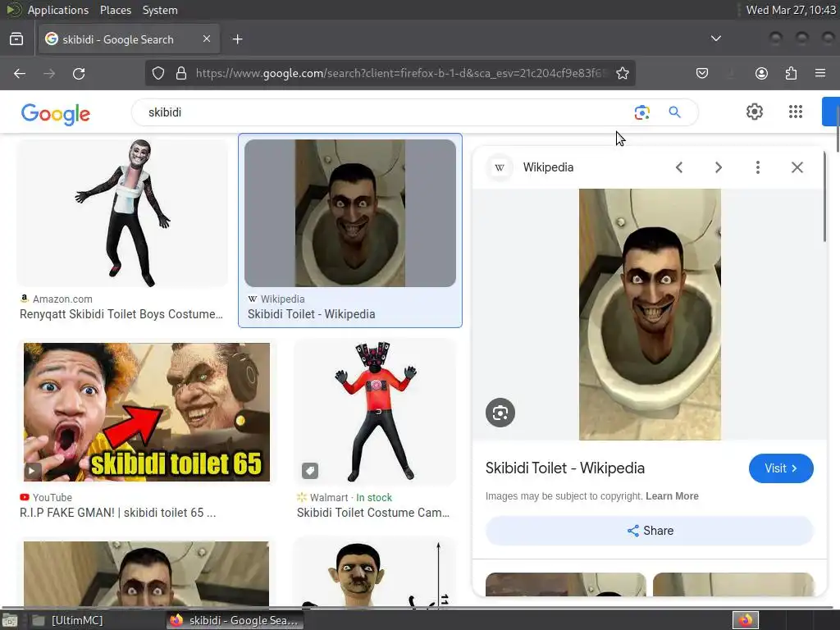Click the clock Wed Mar 27, 10:43
This screenshot has height=630, width=840.
point(792,10)
